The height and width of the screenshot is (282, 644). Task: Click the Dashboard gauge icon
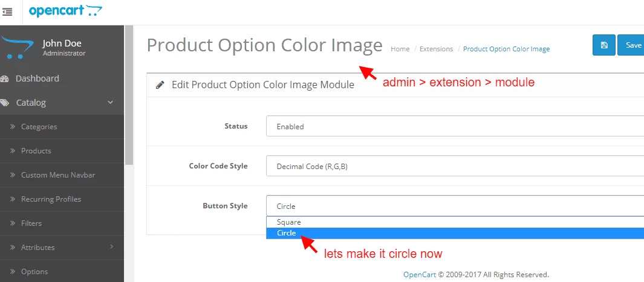(x=5, y=79)
